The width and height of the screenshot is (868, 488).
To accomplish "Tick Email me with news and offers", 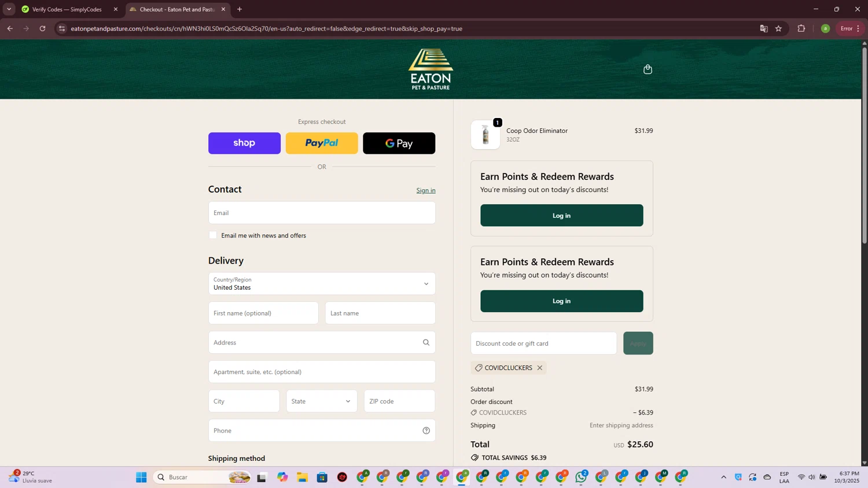I will pyautogui.click(x=213, y=235).
